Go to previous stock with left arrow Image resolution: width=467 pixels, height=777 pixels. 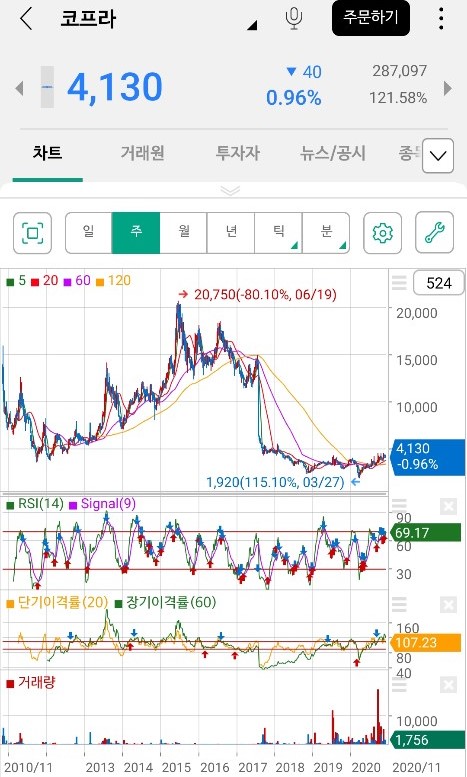[19, 89]
